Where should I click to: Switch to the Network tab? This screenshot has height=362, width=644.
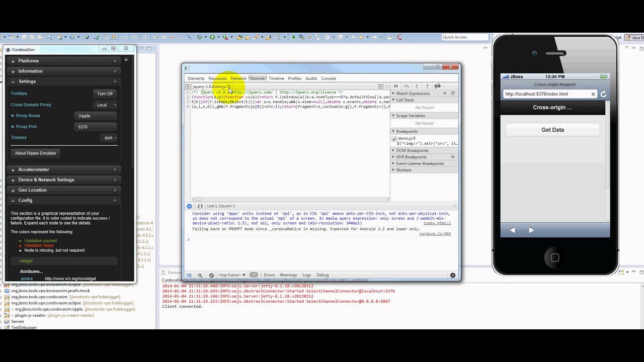[238, 78]
